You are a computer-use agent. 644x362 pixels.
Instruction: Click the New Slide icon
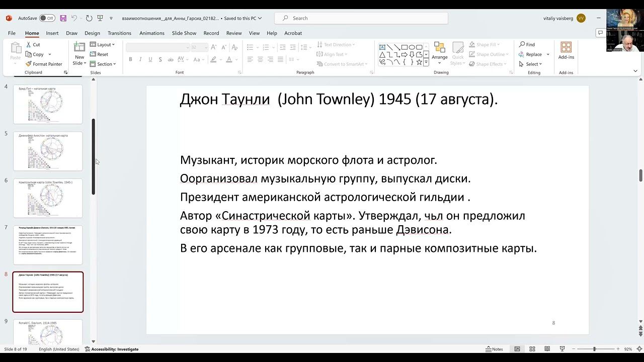(x=79, y=48)
